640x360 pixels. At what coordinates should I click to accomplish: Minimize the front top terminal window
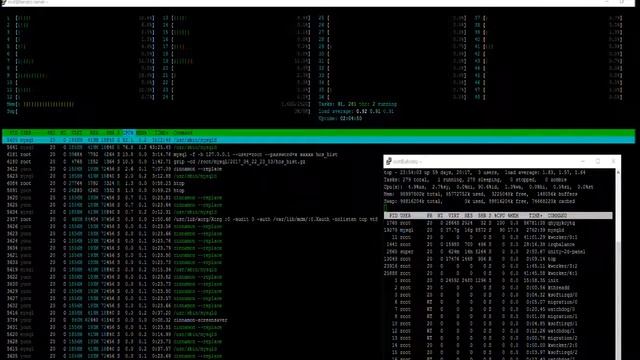pyautogui.click(x=582, y=161)
